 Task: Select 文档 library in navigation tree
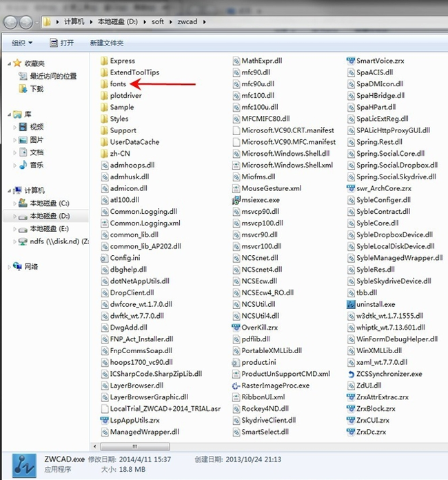point(31,152)
